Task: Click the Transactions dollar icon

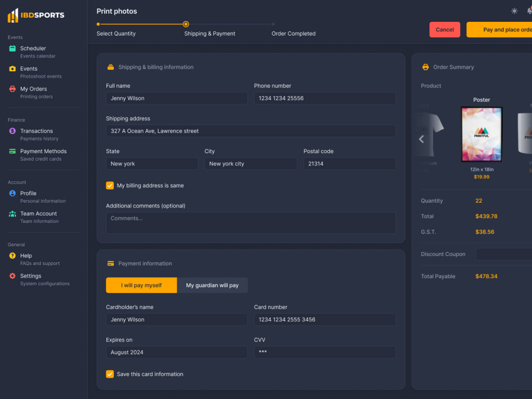Action: coord(12,131)
